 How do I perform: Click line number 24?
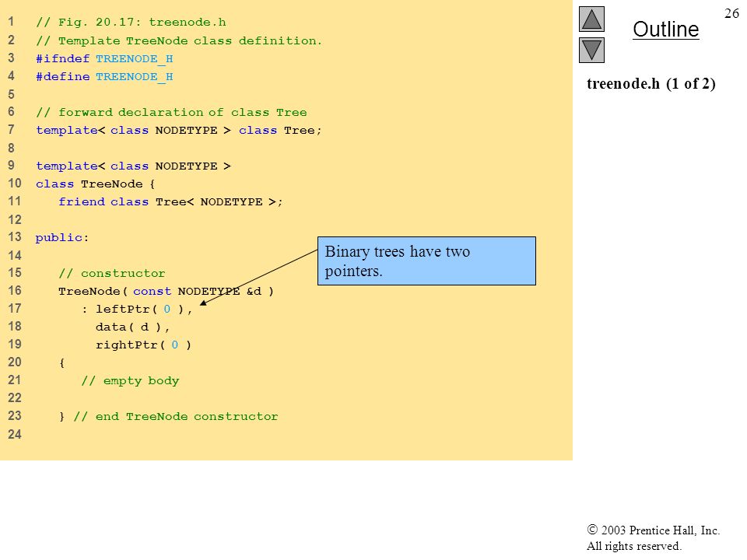pyautogui.click(x=14, y=434)
